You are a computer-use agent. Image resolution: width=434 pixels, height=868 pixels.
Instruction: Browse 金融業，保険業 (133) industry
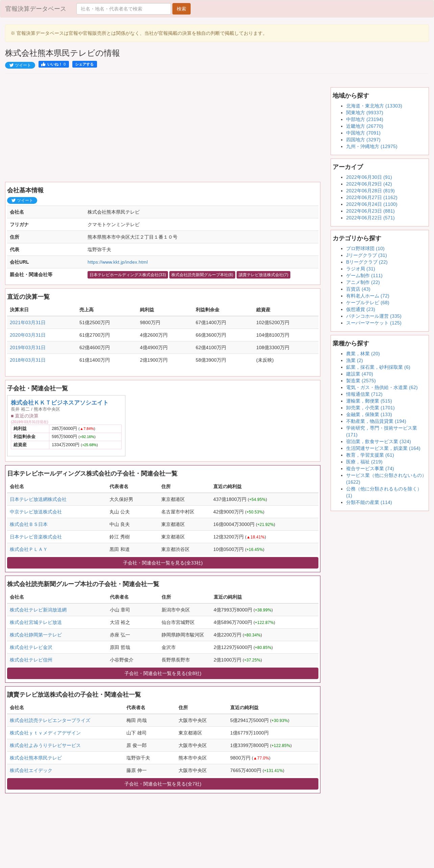[x=369, y=414]
